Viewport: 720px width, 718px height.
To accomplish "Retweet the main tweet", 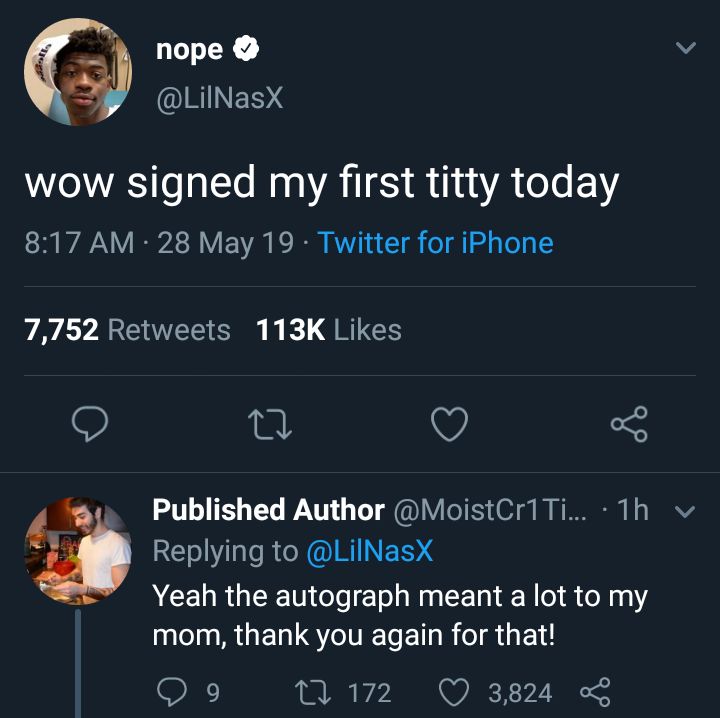I will pos(270,424).
